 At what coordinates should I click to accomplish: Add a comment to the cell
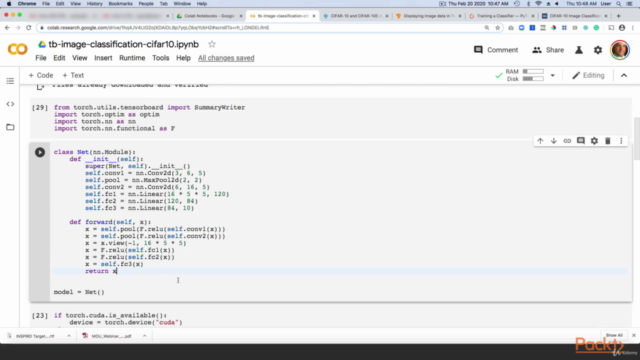tap(580, 141)
